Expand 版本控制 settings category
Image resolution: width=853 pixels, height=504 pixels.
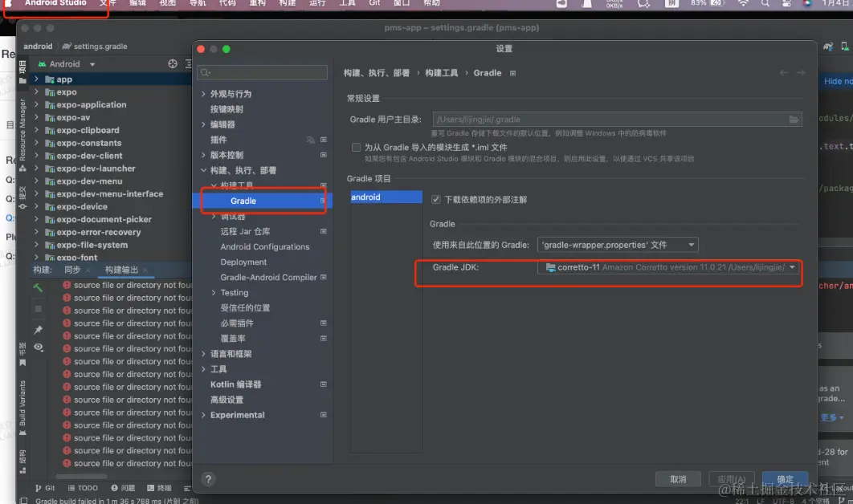203,155
